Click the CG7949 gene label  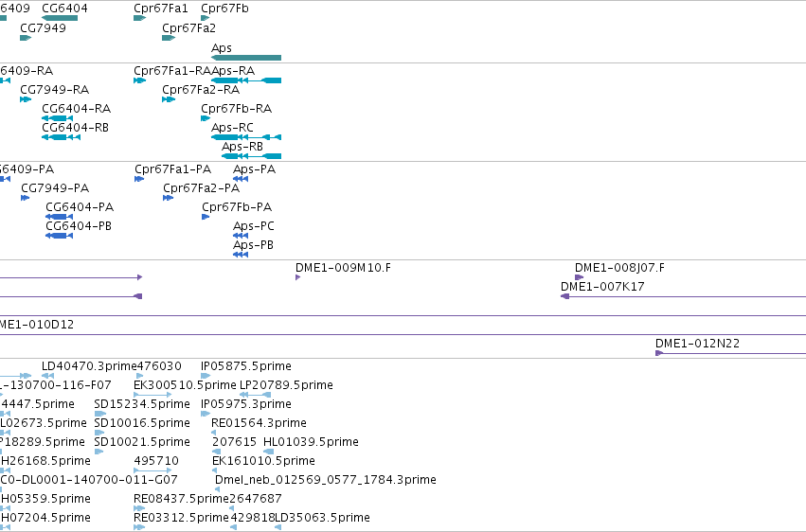pos(44,28)
